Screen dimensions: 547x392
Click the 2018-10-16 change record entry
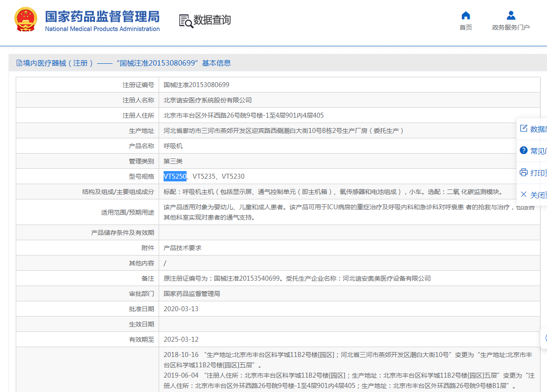point(348,360)
